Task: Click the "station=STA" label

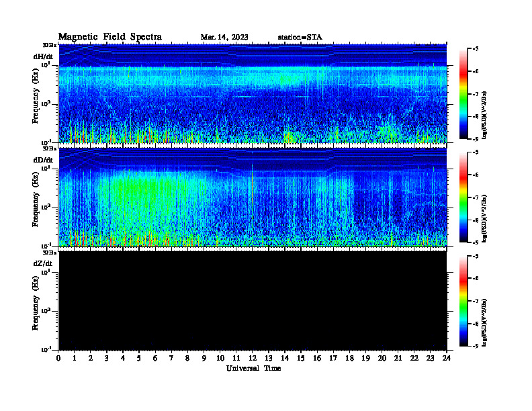Action: click(x=300, y=38)
